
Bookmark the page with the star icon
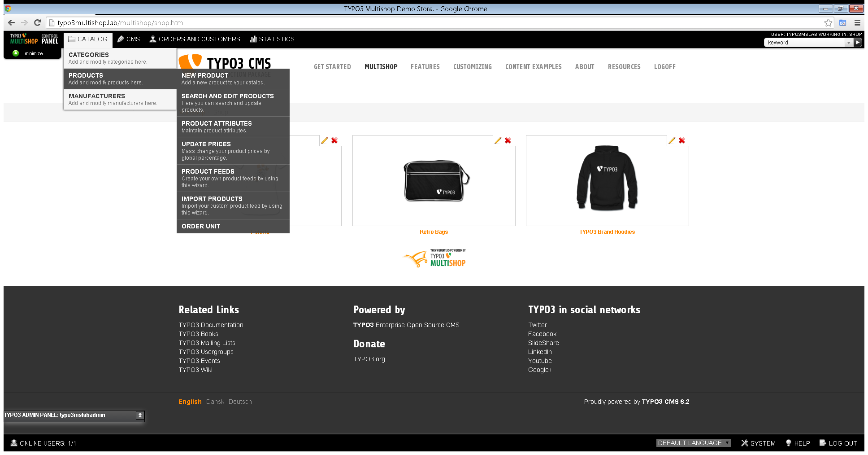(x=829, y=22)
